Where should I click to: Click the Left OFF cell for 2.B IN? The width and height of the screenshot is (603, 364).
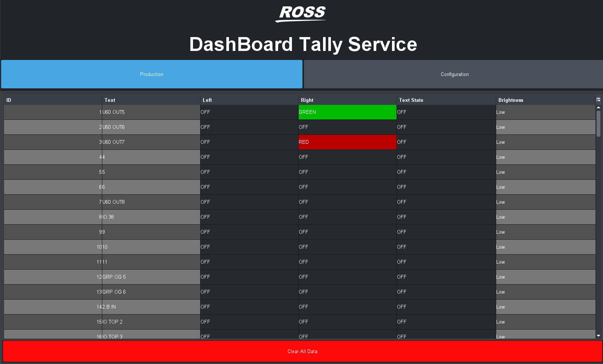(249, 307)
